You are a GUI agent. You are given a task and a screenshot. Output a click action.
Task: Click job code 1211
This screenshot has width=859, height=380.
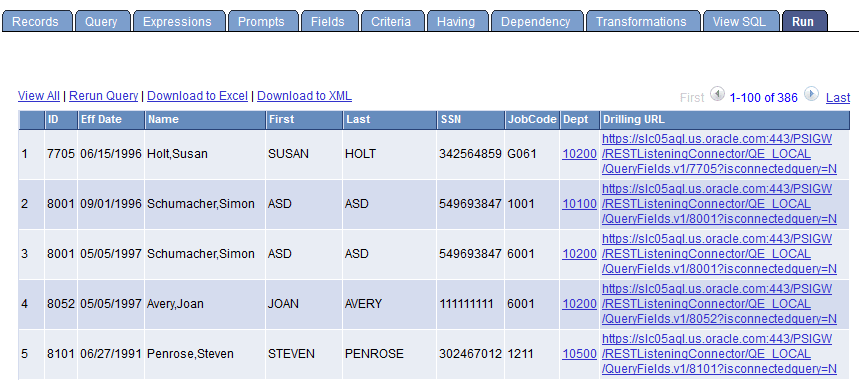tap(520, 354)
